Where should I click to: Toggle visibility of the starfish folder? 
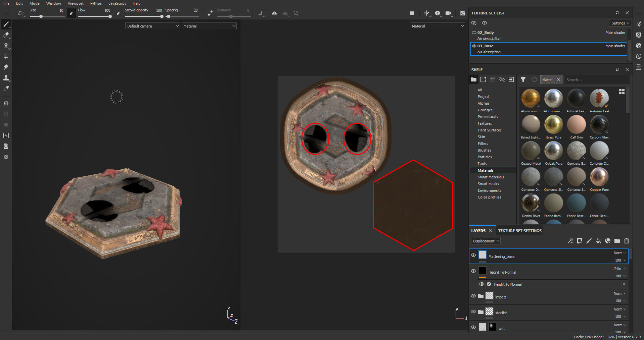coord(473,312)
